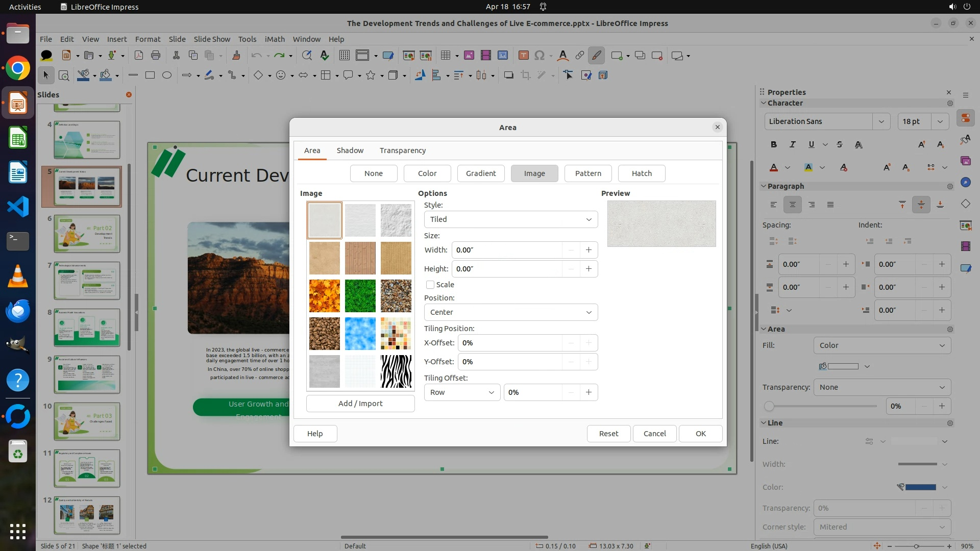Open the Slide Show menu
The image size is (980, 551).
pos(212,39)
